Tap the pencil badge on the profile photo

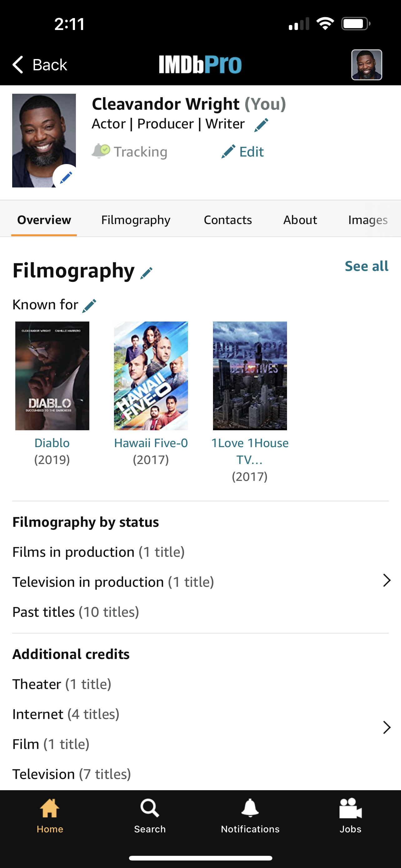[x=66, y=177]
